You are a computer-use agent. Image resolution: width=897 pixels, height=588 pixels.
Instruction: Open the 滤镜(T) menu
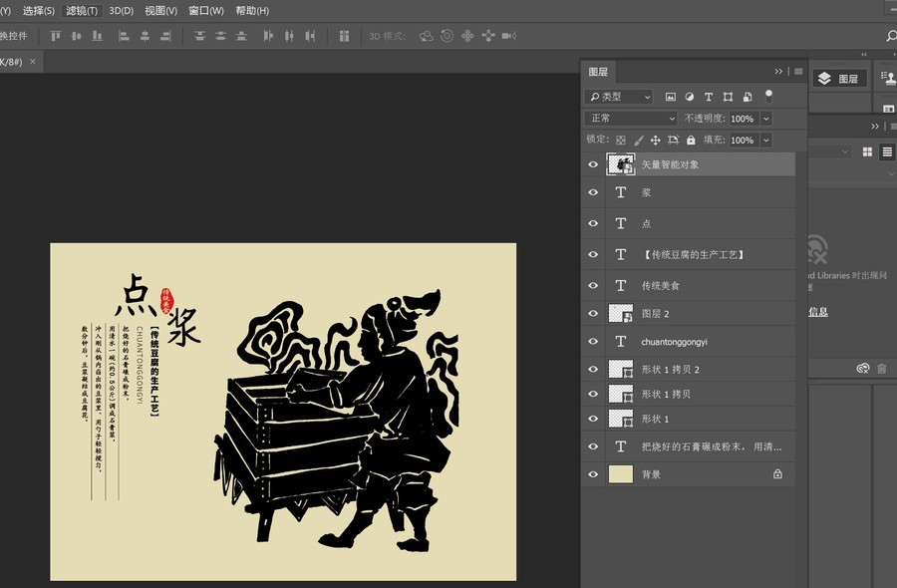82,11
